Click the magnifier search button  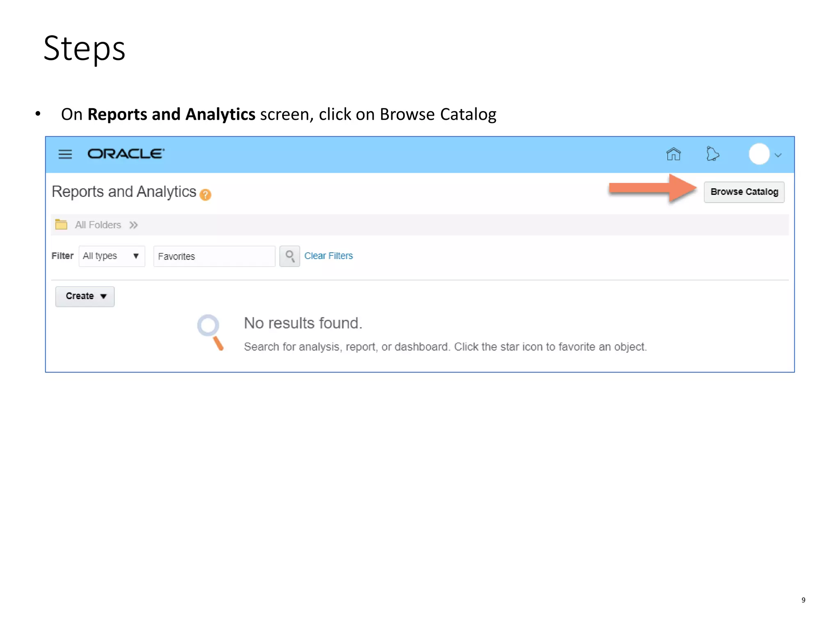click(x=290, y=256)
